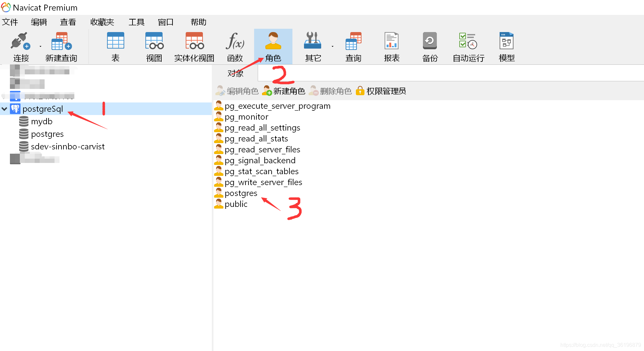
Task: Open the 查看 menu
Action: 68,22
